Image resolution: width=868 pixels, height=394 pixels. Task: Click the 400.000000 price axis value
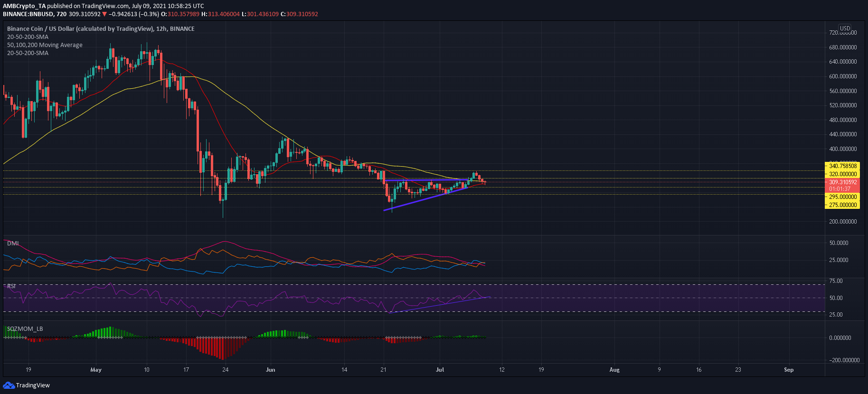[x=843, y=149]
